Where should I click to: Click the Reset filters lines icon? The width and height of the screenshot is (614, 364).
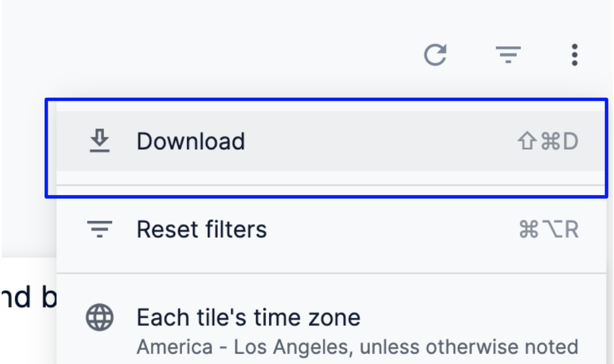tap(99, 230)
